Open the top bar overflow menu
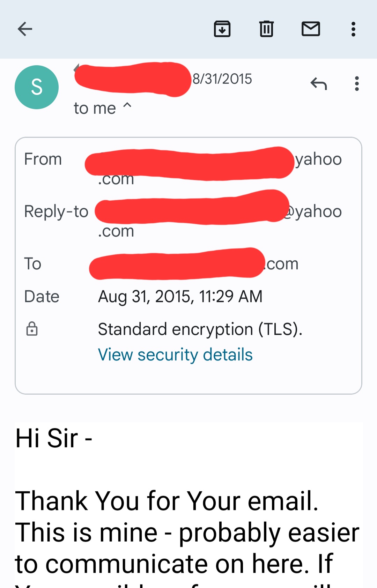Viewport: 377px width, 588px height. pos(353,29)
